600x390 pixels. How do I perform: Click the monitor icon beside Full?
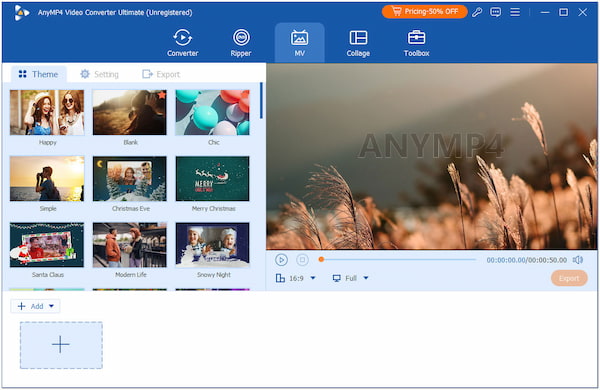pyautogui.click(x=336, y=278)
